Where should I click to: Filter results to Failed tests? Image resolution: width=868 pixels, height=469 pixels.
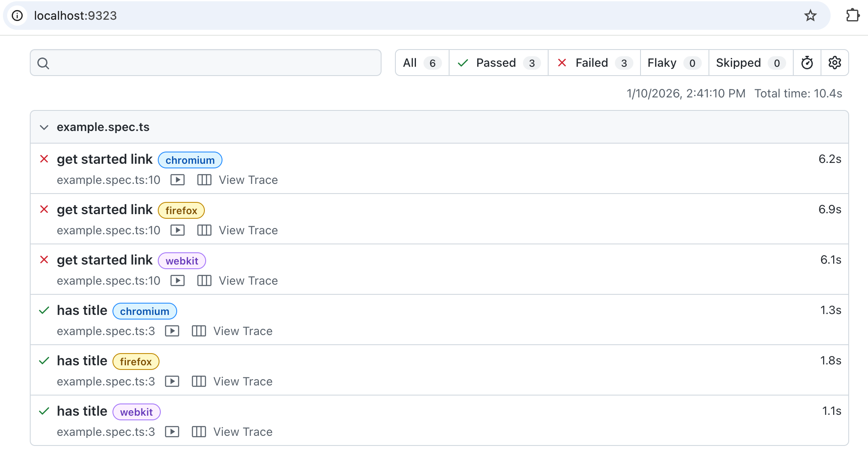[x=594, y=63]
